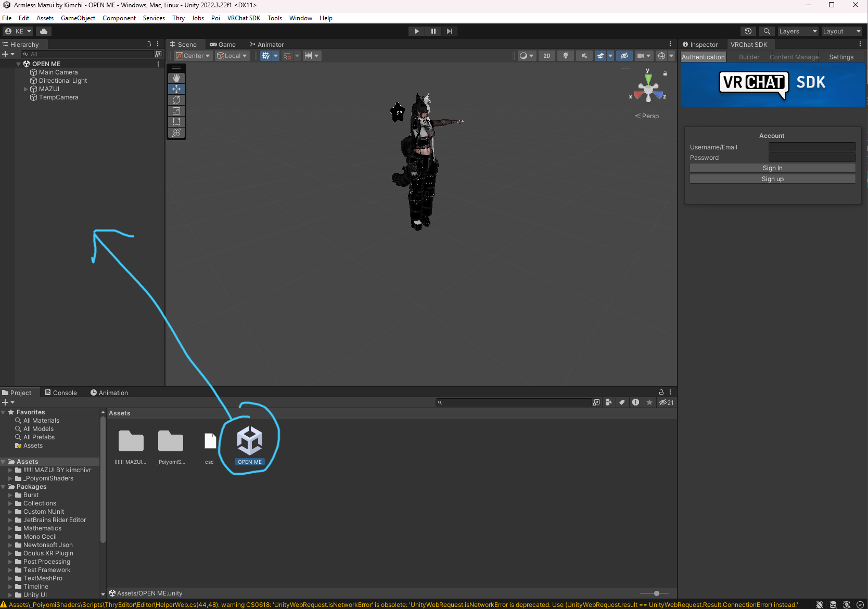
Task: Toggle scene audio mute
Action: [x=584, y=56]
